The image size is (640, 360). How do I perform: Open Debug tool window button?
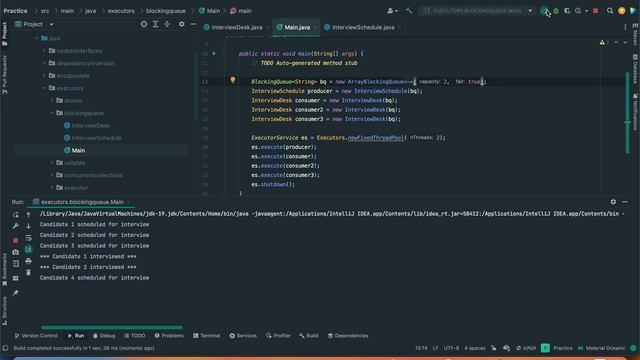point(104,336)
